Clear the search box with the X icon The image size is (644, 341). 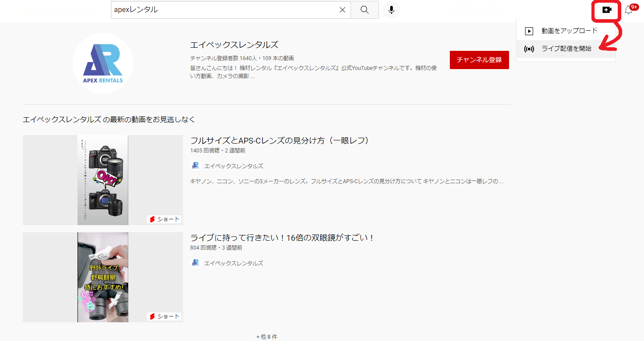(x=342, y=10)
